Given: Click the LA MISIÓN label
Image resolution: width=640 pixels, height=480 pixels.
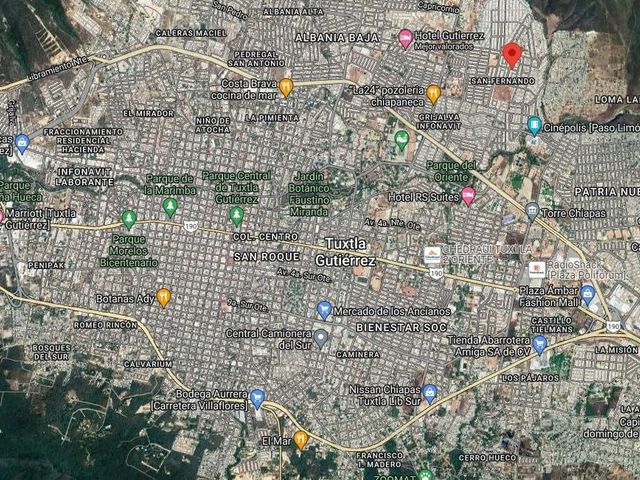Looking at the screenshot, I should (616, 350).
